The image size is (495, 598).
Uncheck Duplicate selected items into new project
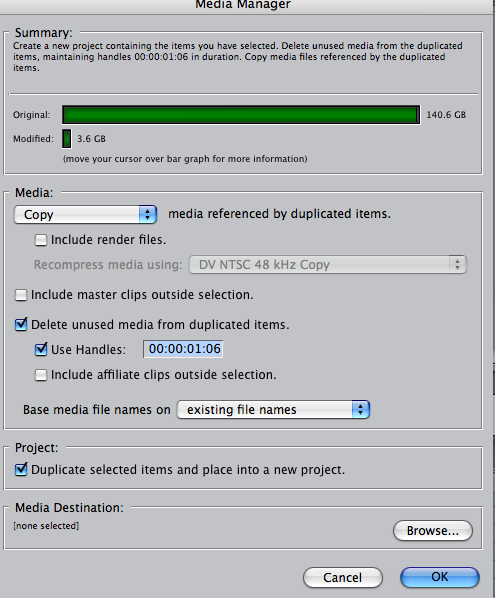(x=21, y=469)
